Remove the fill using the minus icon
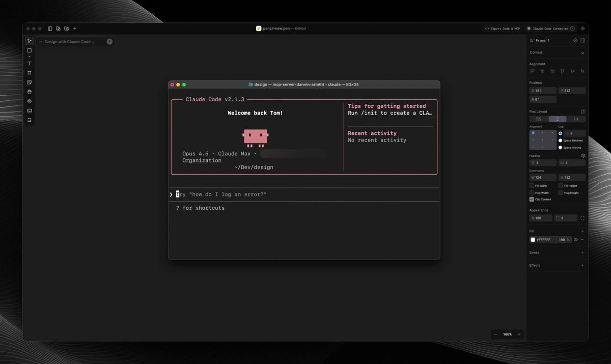611x364 pixels. pyautogui.click(x=582, y=240)
